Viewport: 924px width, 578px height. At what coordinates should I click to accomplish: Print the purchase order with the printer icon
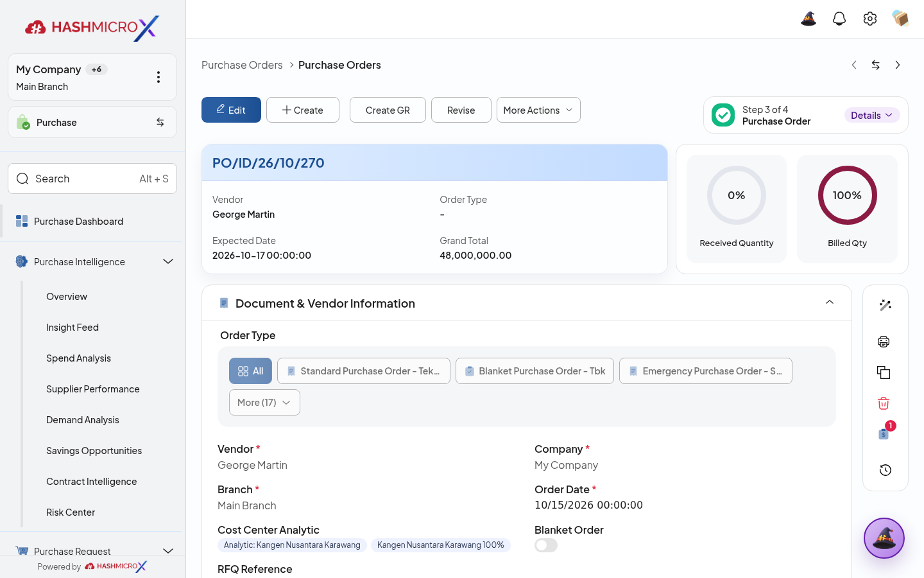(x=884, y=342)
